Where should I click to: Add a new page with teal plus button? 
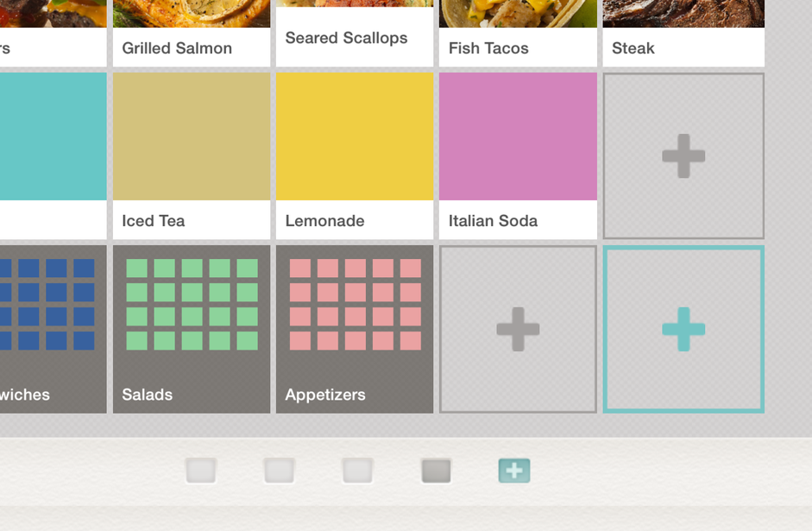click(x=514, y=471)
